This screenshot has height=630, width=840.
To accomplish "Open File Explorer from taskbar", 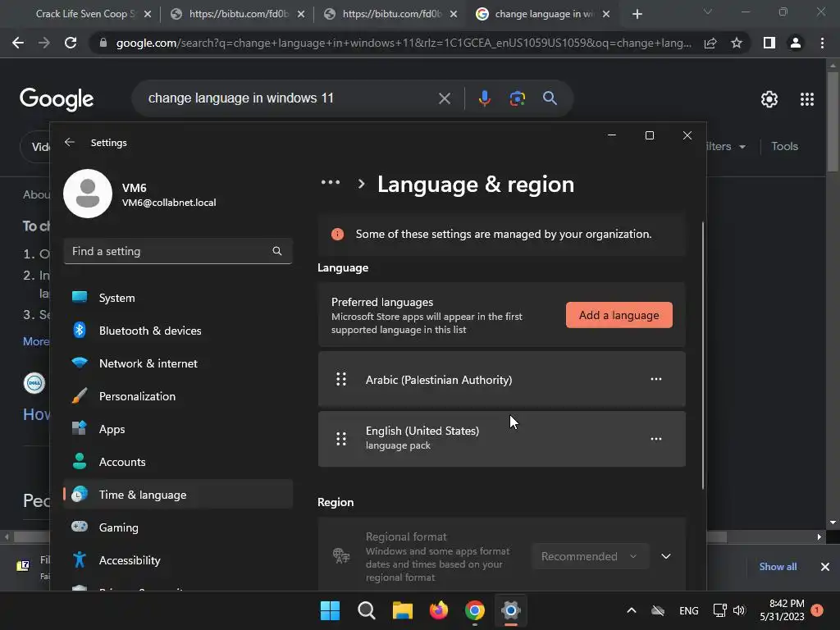I will pyautogui.click(x=402, y=610).
